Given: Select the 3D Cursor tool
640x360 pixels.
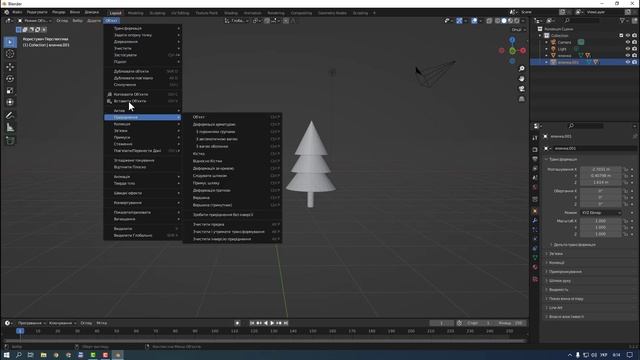Looking at the screenshot, I should click(x=10, y=54).
